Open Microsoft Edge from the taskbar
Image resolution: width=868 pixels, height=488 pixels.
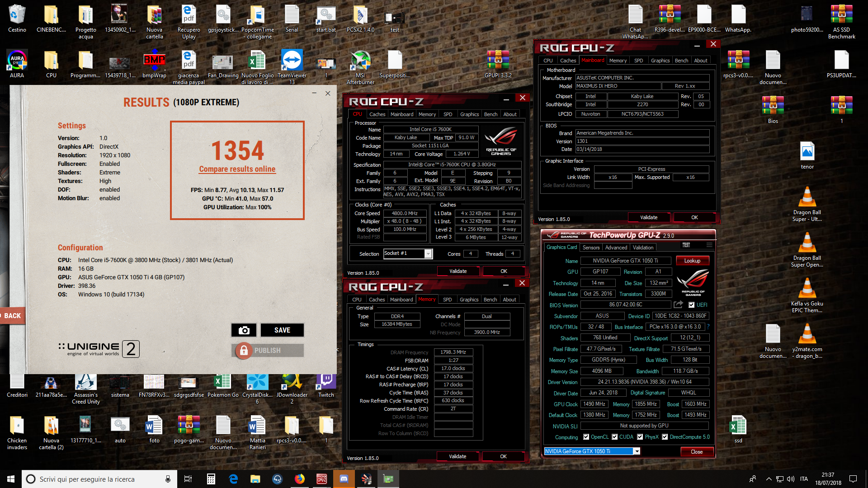pos(233,479)
